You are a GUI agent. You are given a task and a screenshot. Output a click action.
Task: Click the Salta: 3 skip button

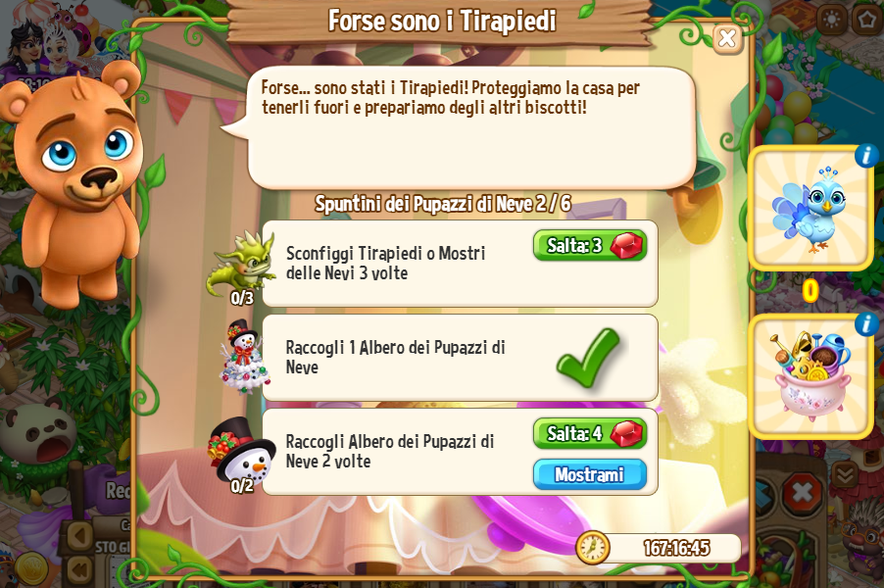tap(590, 245)
